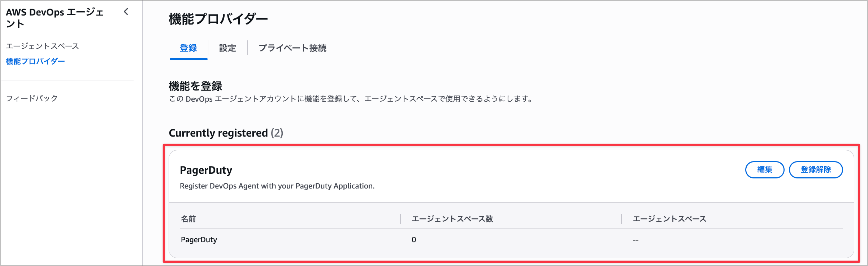Collapse the AWS DevOps エージェント sidebar

[126, 12]
